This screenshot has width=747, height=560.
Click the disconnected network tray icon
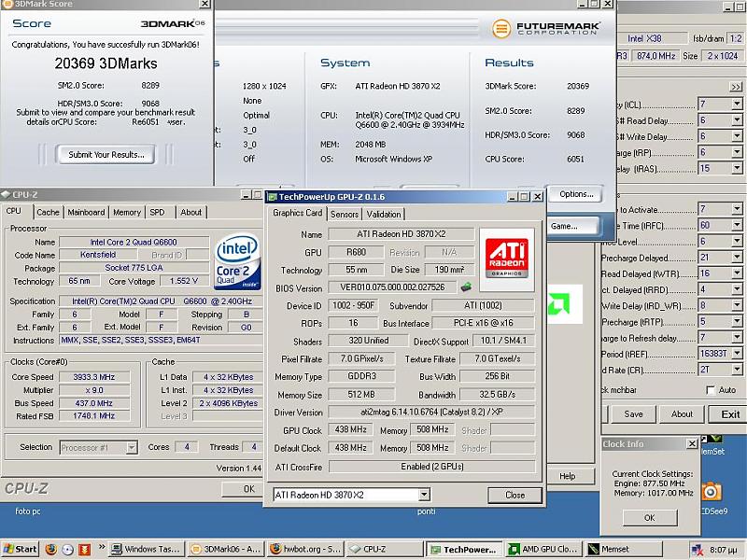point(697,550)
